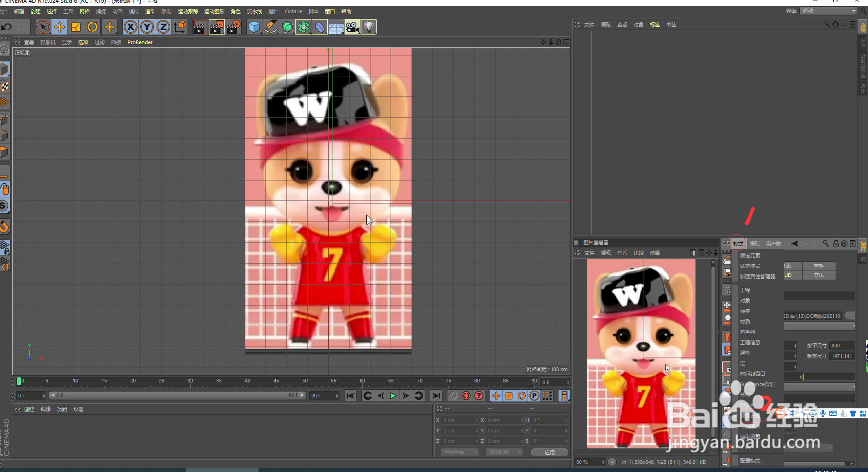Choose 工程 from the mode dropdown menu
Image resolution: width=868 pixels, height=472 pixels.
pos(745,290)
